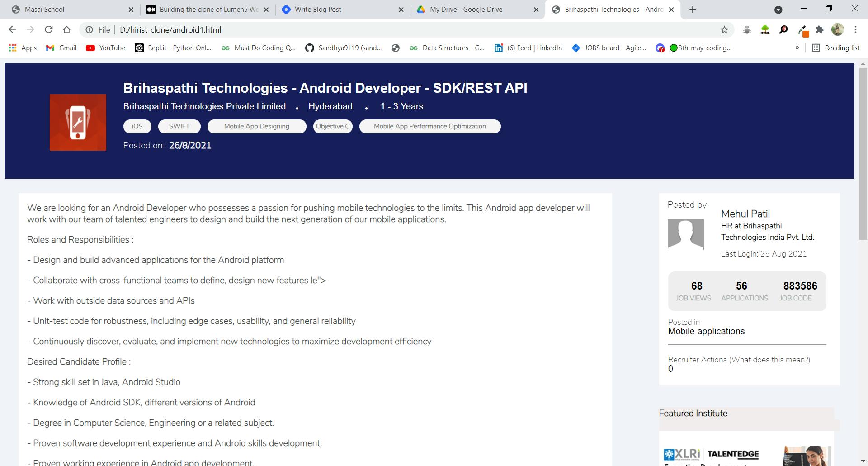Image resolution: width=868 pixels, height=466 pixels.
Task: Click the Mobile App Performance Optimization tag
Action: 430,126
